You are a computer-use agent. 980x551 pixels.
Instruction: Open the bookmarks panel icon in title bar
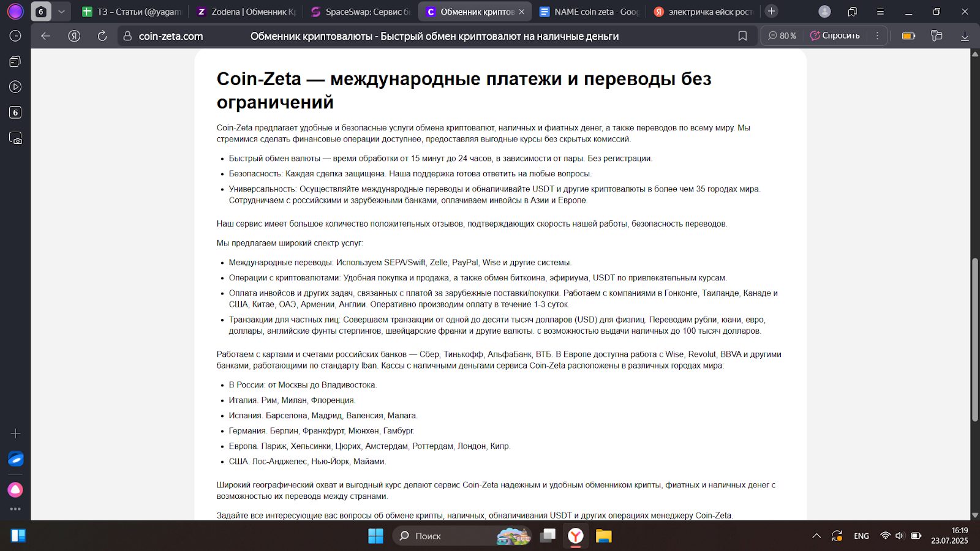coord(853,12)
